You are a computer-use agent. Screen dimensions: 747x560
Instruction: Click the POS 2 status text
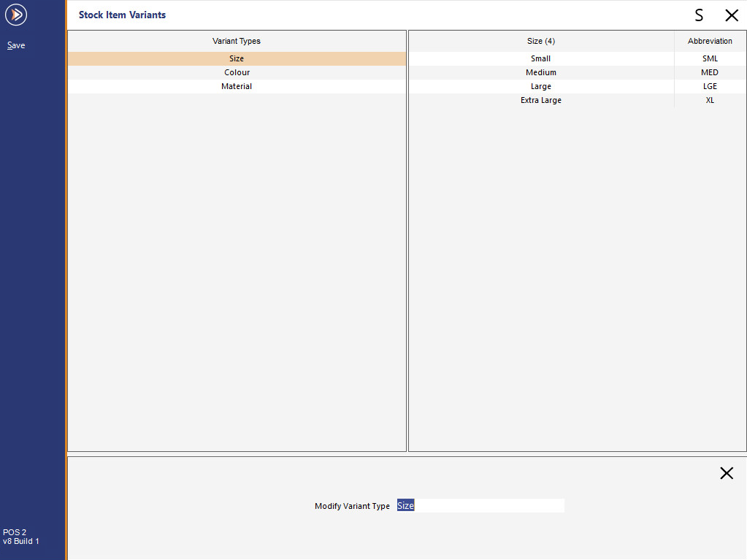tap(15, 532)
